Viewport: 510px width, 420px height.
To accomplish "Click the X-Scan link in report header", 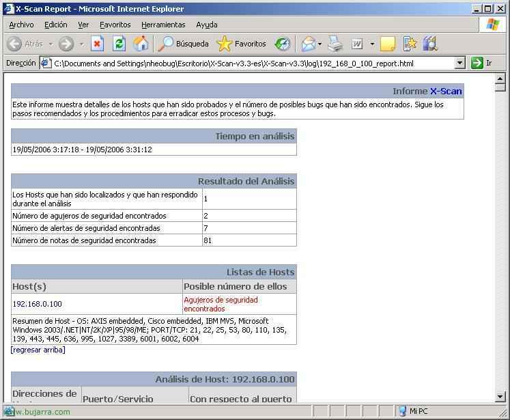I will (x=446, y=92).
